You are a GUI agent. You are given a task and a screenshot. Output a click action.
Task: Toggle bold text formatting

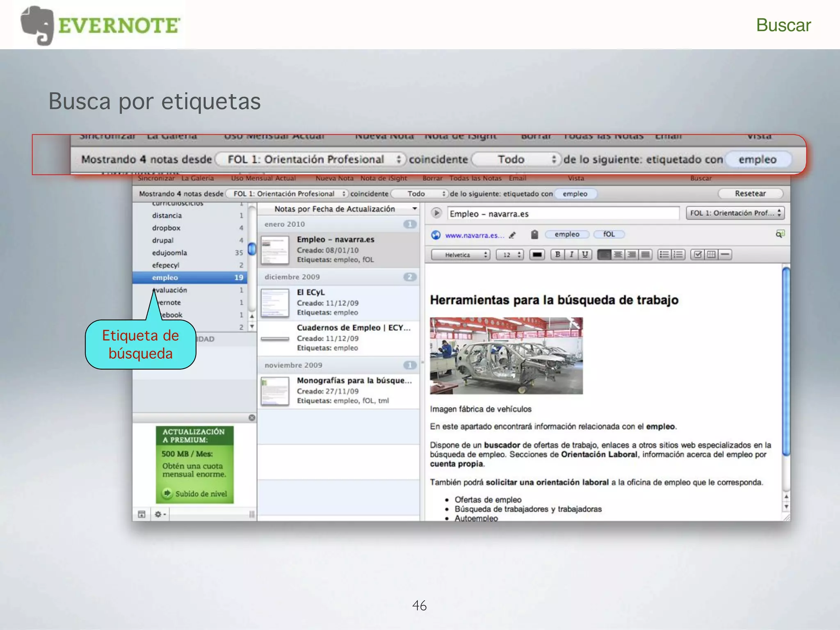557,254
